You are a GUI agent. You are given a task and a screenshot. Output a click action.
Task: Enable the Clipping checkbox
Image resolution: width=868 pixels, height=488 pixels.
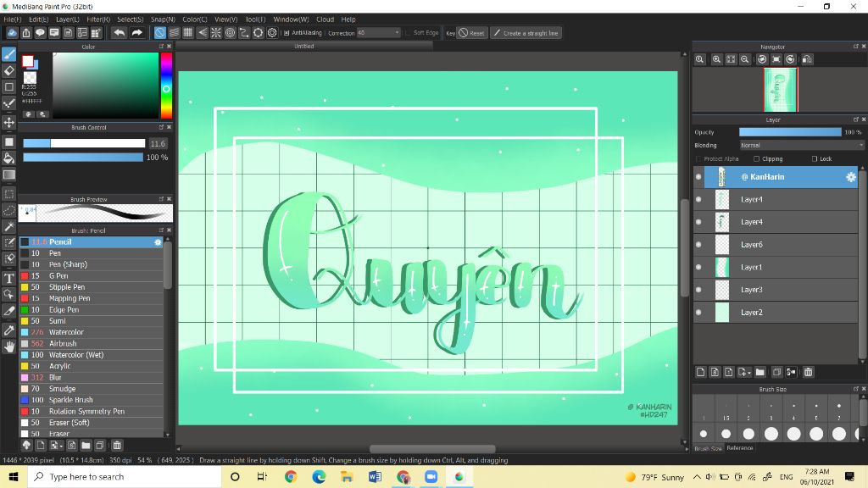[x=756, y=158]
